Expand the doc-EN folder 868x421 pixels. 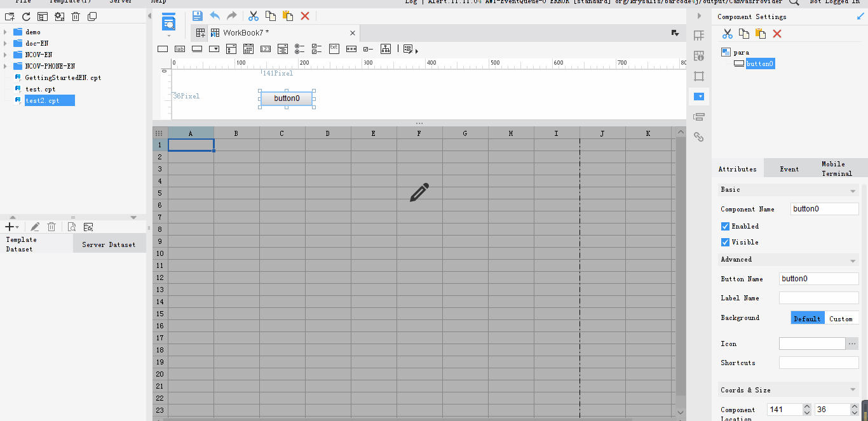click(x=6, y=43)
